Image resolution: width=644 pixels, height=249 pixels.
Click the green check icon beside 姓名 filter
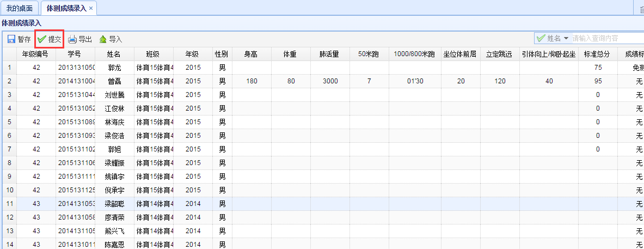[541, 39]
